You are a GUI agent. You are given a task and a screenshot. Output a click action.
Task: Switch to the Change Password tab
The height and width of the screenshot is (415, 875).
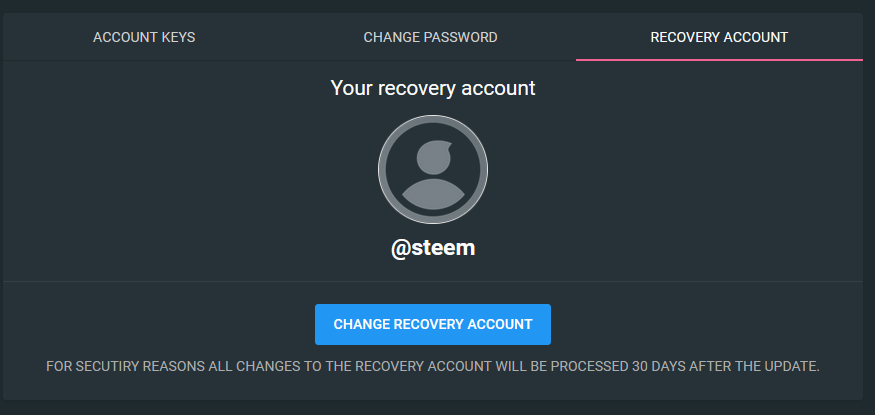coord(430,38)
